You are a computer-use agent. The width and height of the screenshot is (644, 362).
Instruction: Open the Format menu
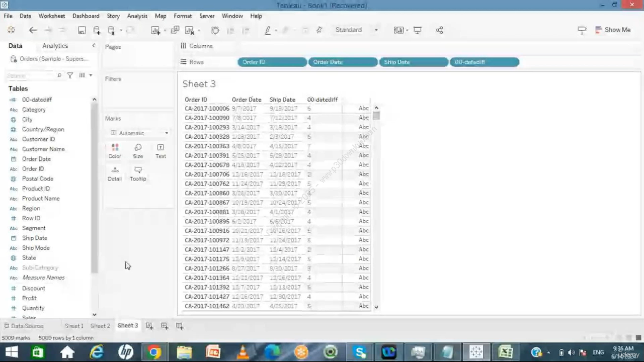(183, 16)
